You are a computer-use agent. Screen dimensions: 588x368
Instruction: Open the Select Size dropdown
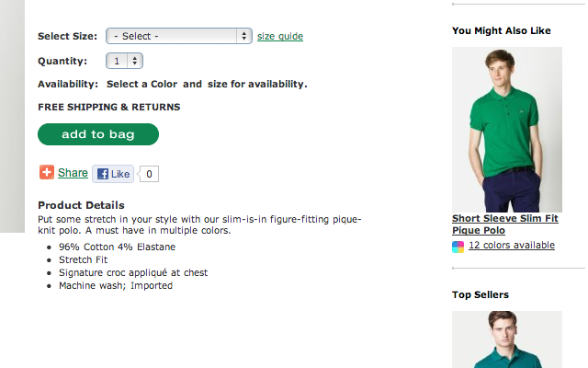178,36
